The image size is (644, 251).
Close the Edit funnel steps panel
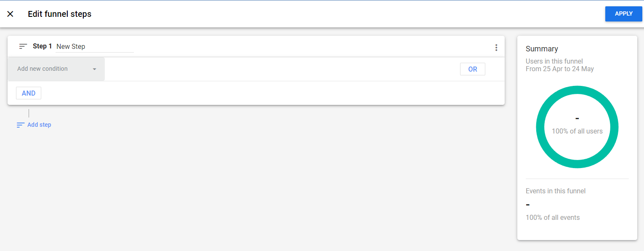11,14
